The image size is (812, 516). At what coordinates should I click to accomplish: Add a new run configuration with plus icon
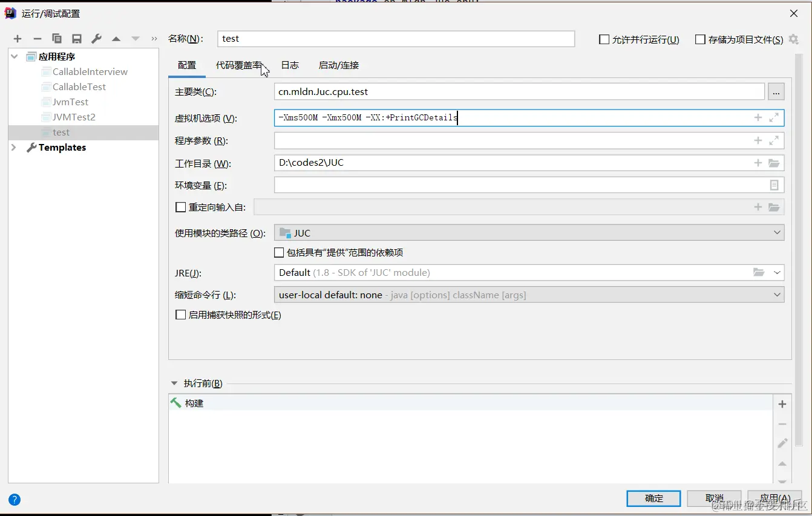coord(18,39)
